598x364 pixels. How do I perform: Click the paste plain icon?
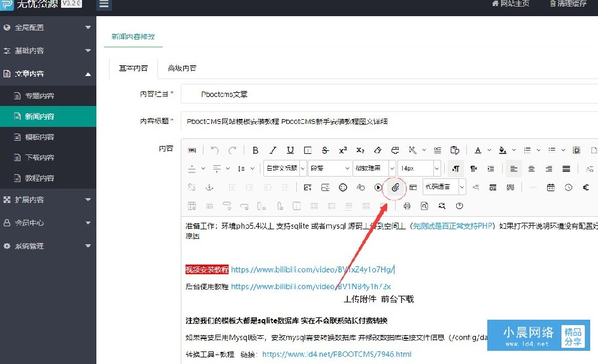tap(454, 150)
